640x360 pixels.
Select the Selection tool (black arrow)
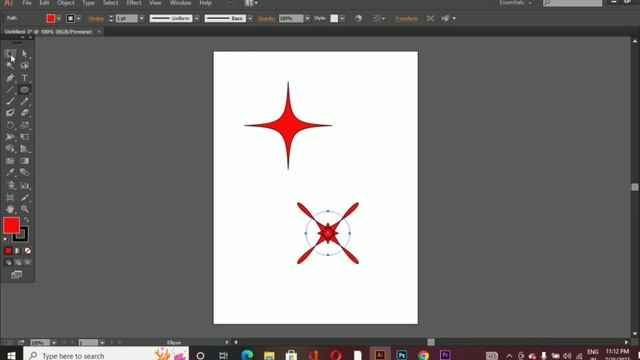(x=10, y=53)
